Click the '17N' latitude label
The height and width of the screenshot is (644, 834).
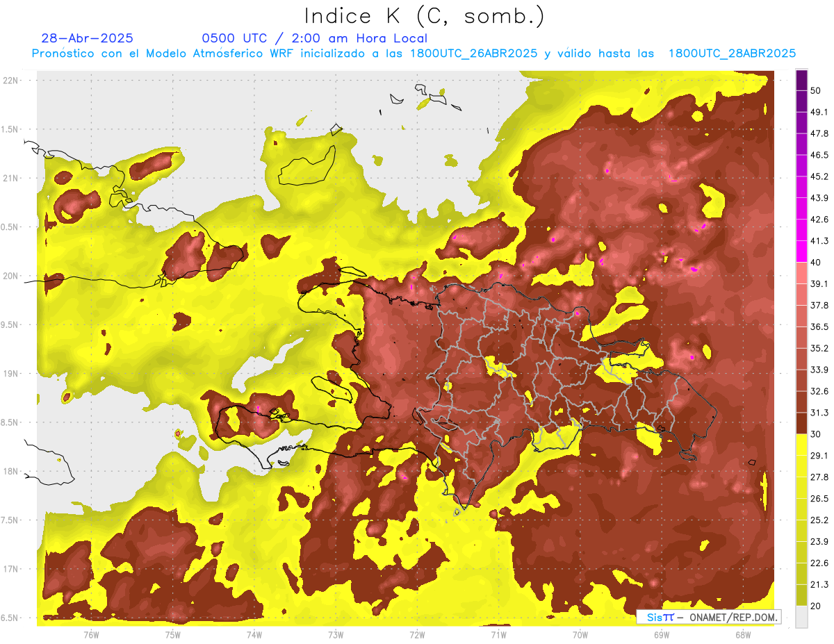pos(12,569)
